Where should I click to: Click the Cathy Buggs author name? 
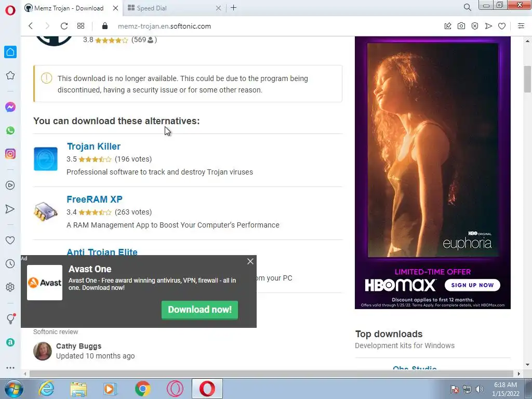(x=79, y=346)
